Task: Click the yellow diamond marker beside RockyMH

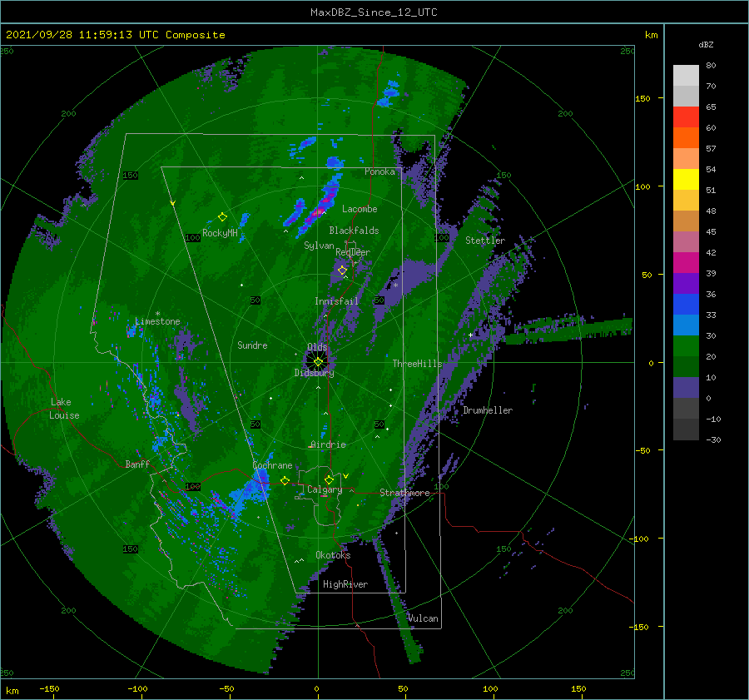Action: tap(222, 217)
